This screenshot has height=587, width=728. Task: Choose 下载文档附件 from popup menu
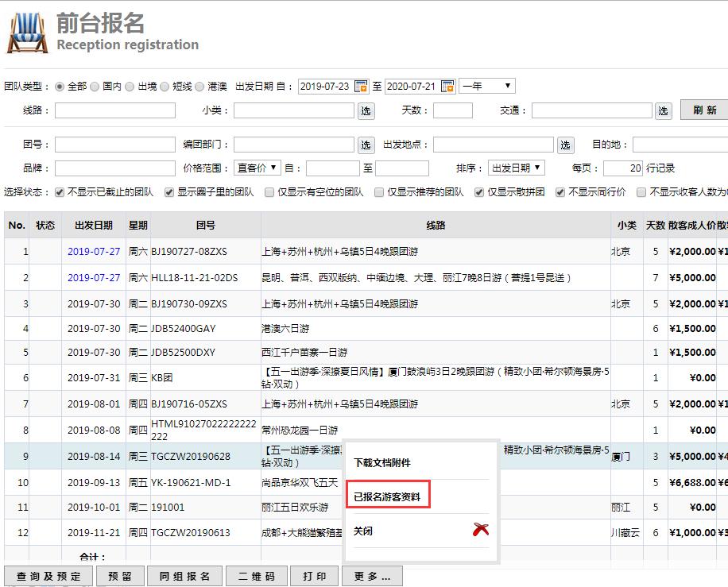coord(382,462)
